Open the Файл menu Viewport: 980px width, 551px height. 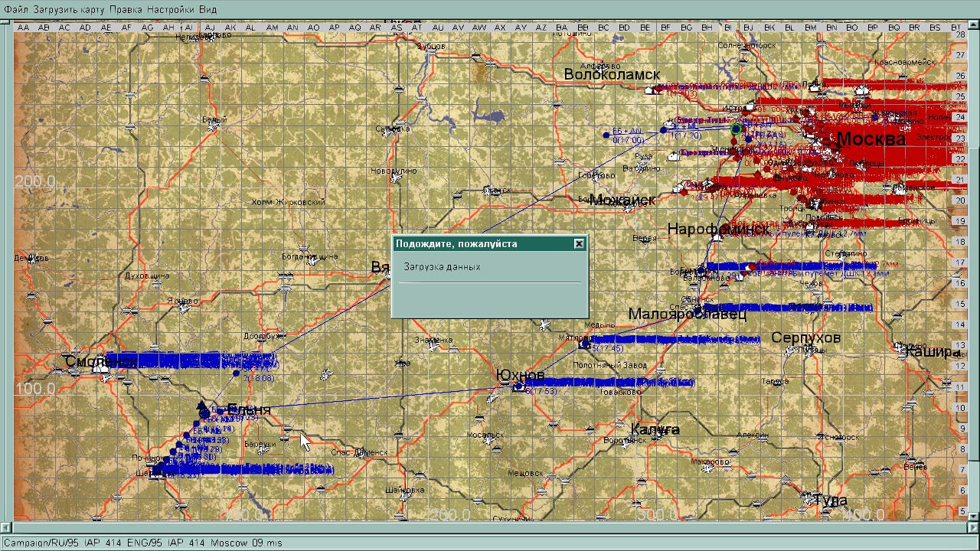pyautogui.click(x=16, y=9)
